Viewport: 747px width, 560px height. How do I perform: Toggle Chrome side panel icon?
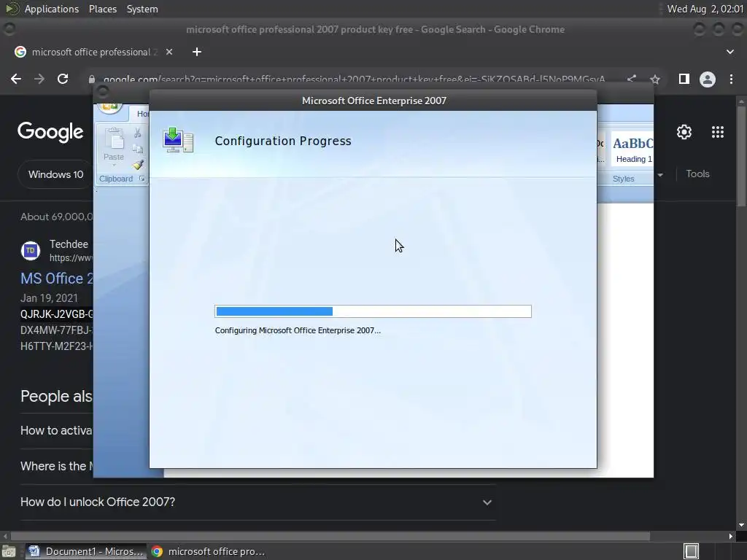(x=684, y=79)
